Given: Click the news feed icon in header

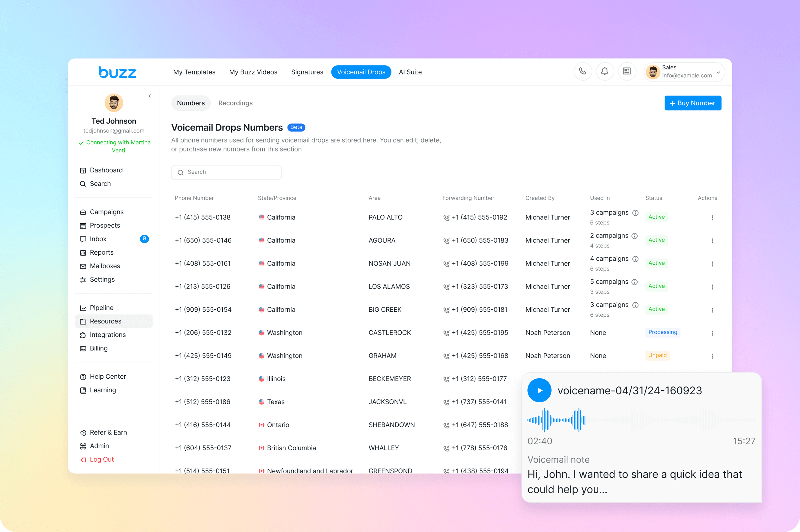Looking at the screenshot, I should coord(627,71).
